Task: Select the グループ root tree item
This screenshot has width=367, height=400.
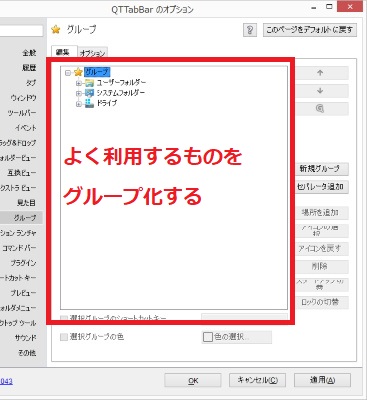Action: coord(97,72)
